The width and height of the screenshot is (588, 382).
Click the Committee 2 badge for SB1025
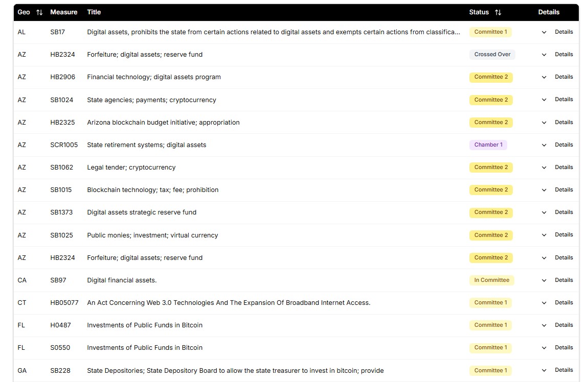[491, 235]
